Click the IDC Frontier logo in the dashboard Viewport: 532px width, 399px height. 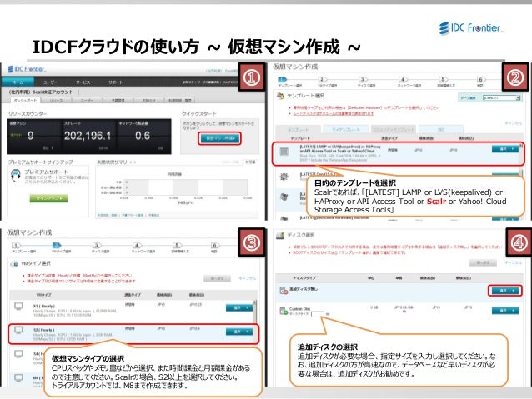(27, 69)
